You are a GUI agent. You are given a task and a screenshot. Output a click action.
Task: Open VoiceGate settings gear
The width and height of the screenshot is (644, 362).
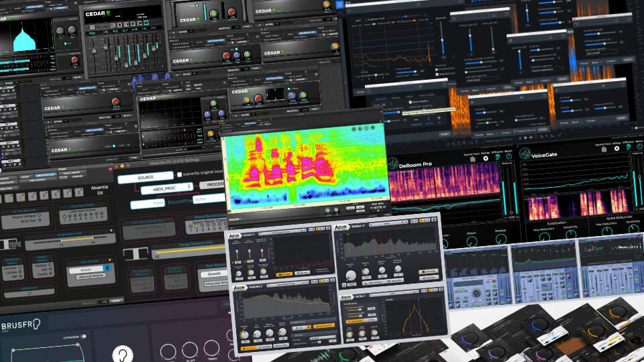tap(616, 149)
